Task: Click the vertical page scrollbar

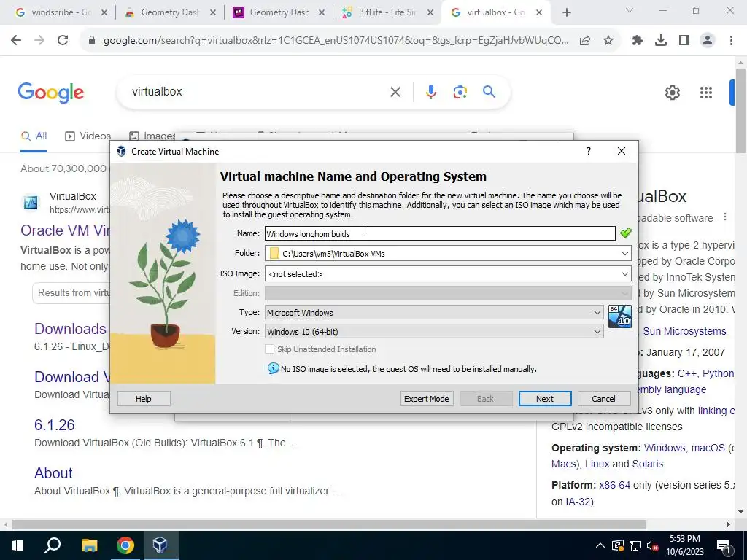Action: click(x=740, y=111)
